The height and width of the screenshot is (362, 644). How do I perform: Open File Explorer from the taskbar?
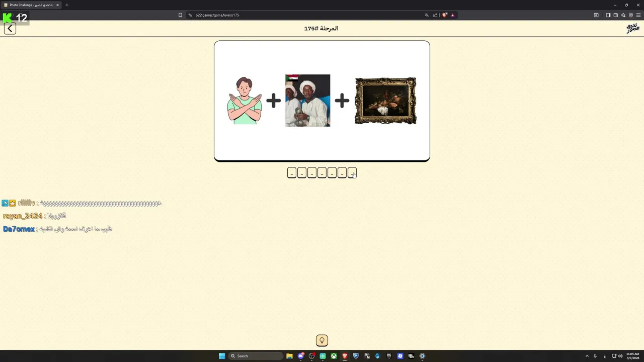pos(289,356)
